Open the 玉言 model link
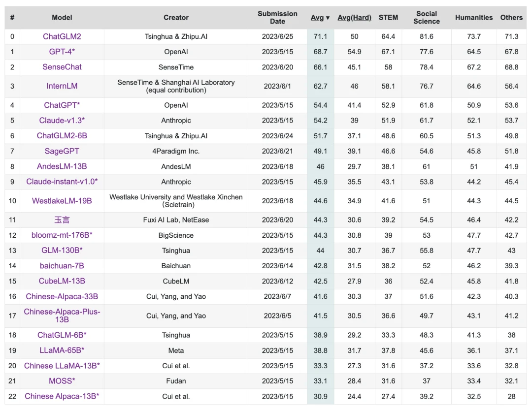This screenshot has height=410, width=532. point(62,220)
